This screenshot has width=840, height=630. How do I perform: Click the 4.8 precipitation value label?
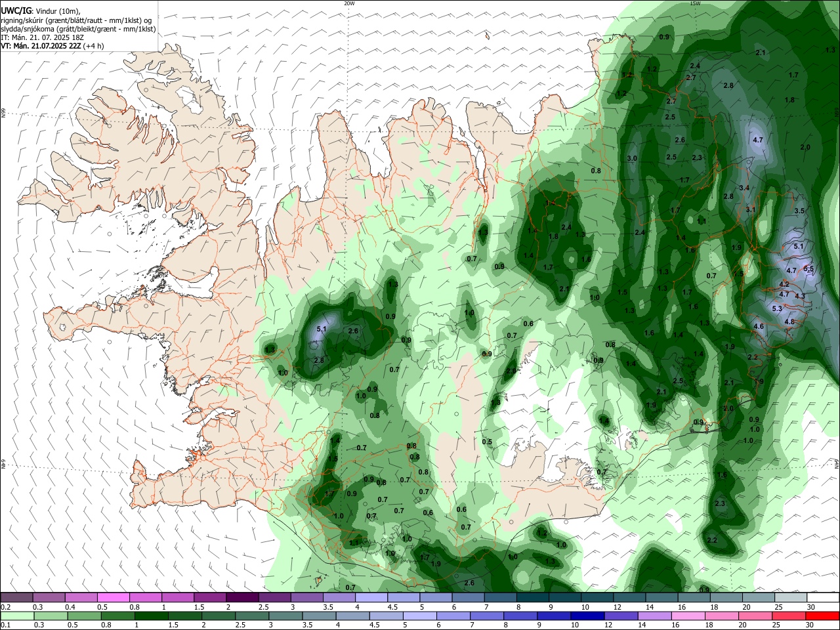click(x=789, y=322)
